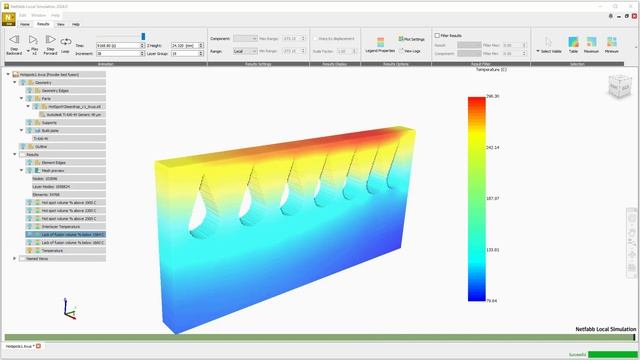Collapse the Geometry tree node
This screenshot has height=360, width=640.
(15, 82)
